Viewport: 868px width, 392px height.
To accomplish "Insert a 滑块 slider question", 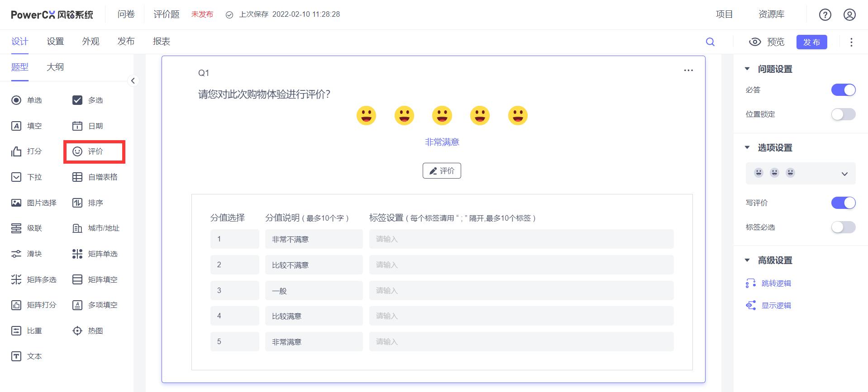I will tap(27, 254).
